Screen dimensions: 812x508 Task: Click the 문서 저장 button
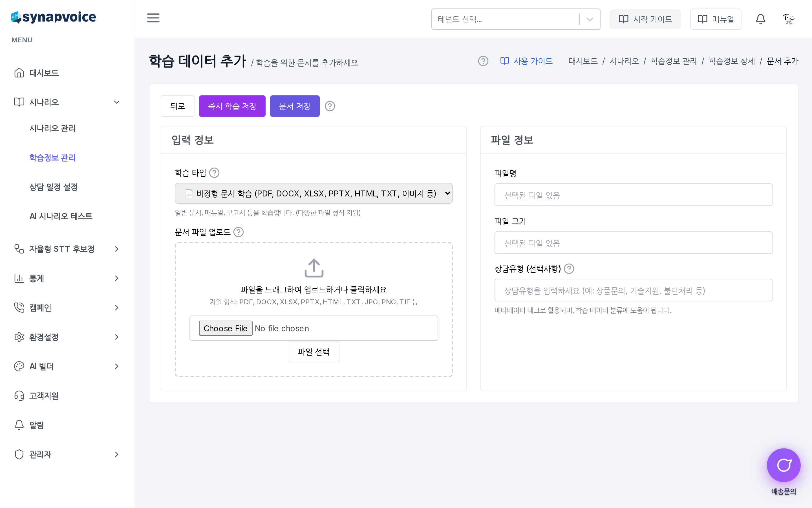pos(295,106)
